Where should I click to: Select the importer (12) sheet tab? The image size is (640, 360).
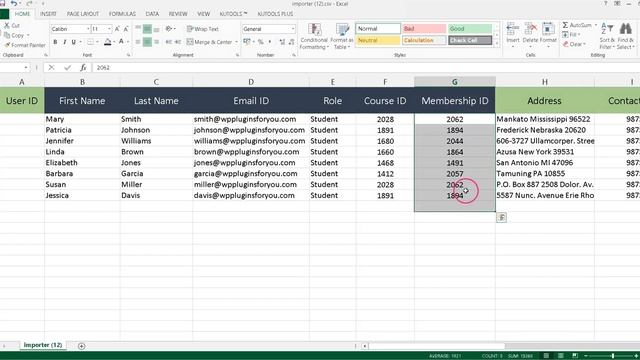(42, 345)
